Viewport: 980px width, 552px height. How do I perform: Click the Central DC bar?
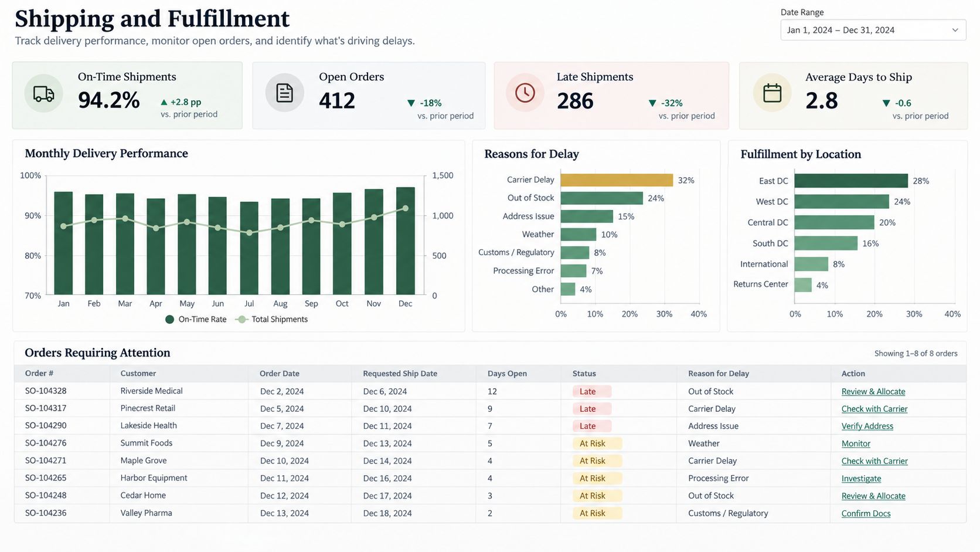click(835, 222)
